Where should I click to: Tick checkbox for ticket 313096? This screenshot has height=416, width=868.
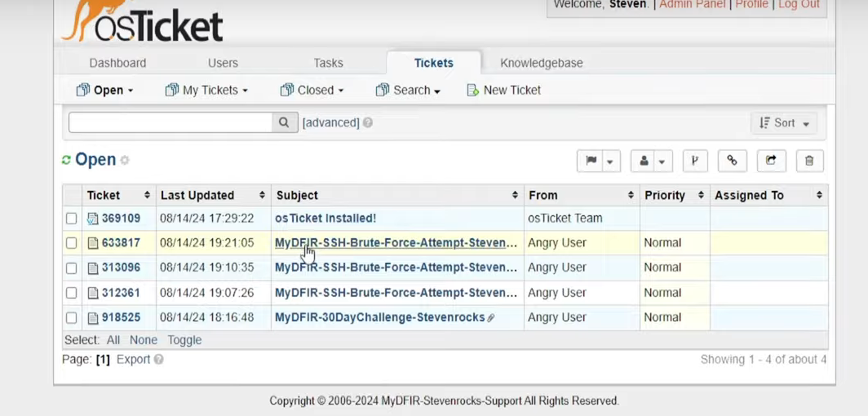72,268
